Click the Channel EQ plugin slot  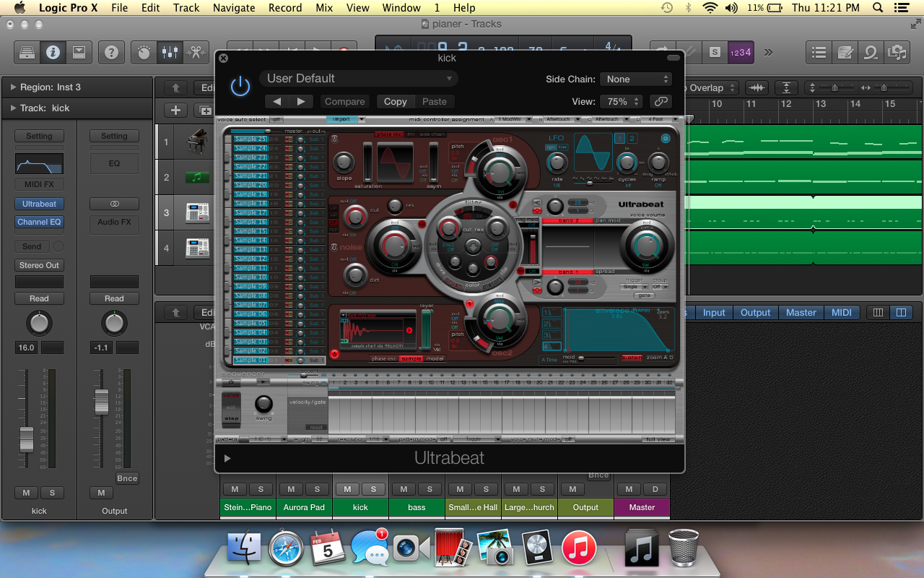point(39,222)
